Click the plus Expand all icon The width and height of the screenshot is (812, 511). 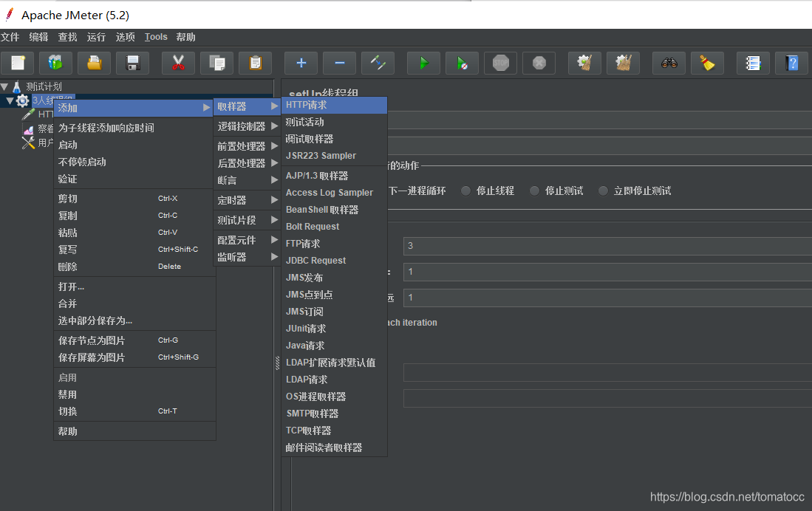point(301,64)
